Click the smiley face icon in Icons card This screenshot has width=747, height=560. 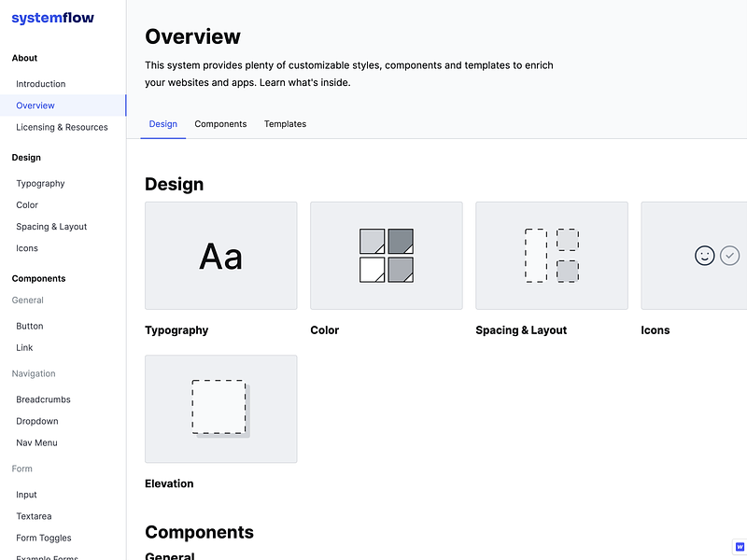705,256
